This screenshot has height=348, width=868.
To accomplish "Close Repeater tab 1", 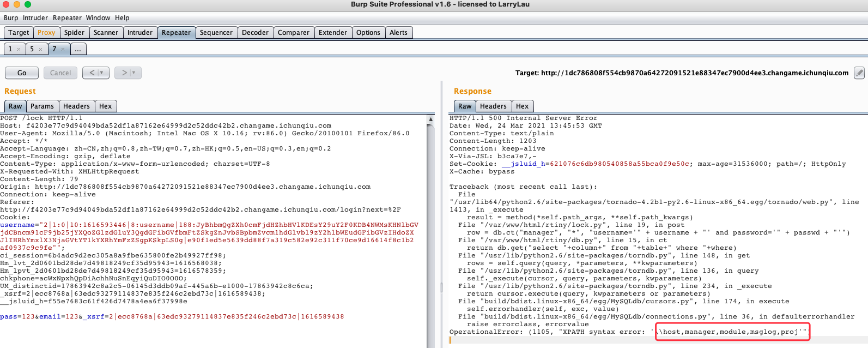I will (x=19, y=49).
